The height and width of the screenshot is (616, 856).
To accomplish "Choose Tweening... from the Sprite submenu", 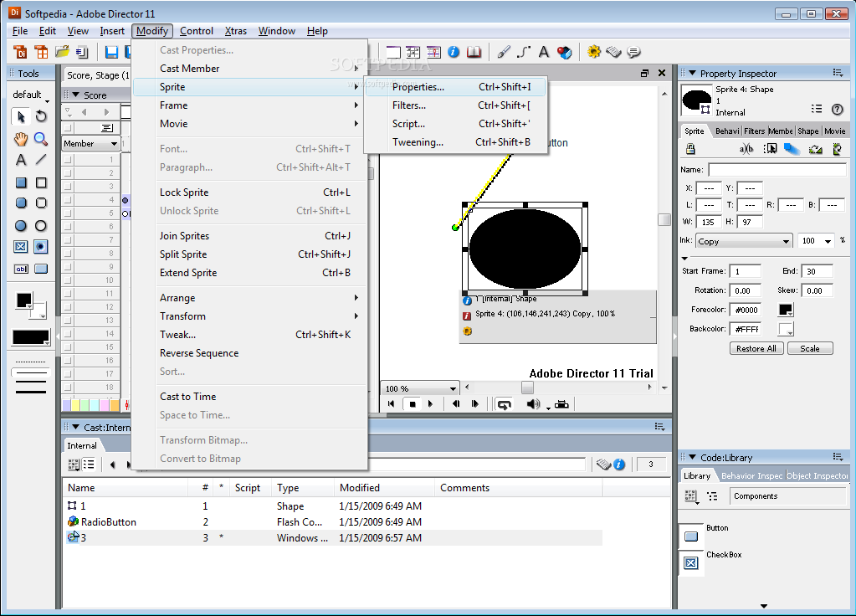I will 455,142.
